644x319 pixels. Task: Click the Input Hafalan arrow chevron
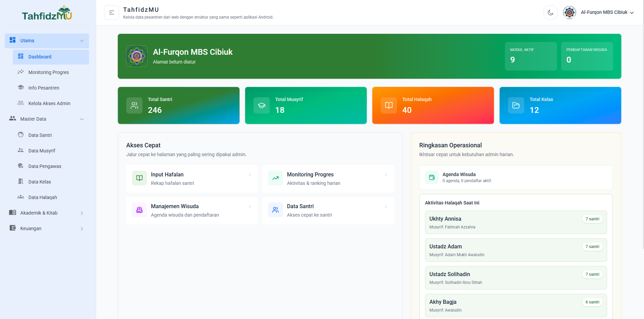250,175
